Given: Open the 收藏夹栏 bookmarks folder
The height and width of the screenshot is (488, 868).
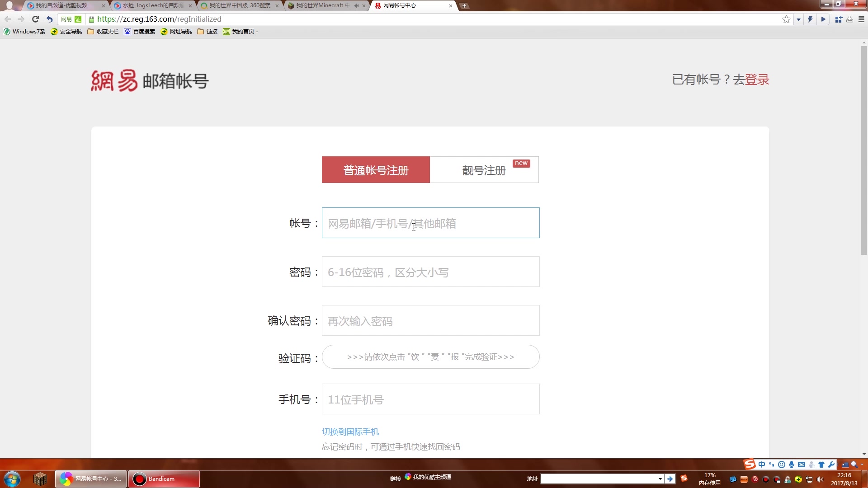Looking at the screenshot, I should click(x=103, y=31).
